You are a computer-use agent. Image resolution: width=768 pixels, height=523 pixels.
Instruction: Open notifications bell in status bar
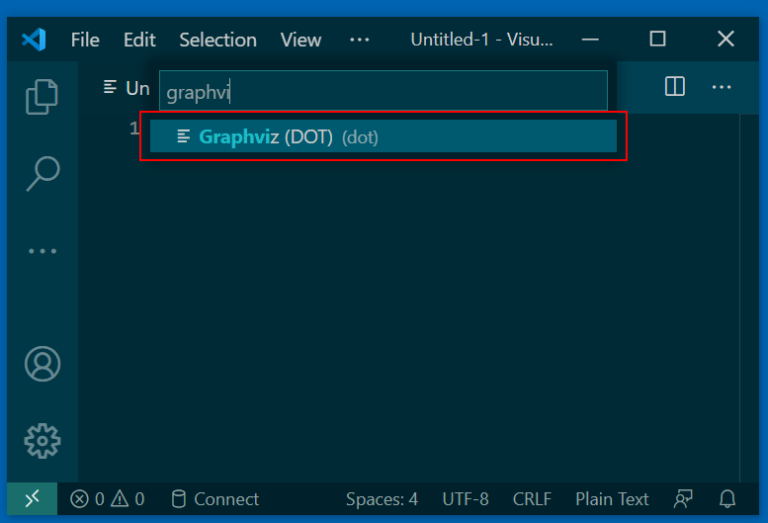point(728,499)
